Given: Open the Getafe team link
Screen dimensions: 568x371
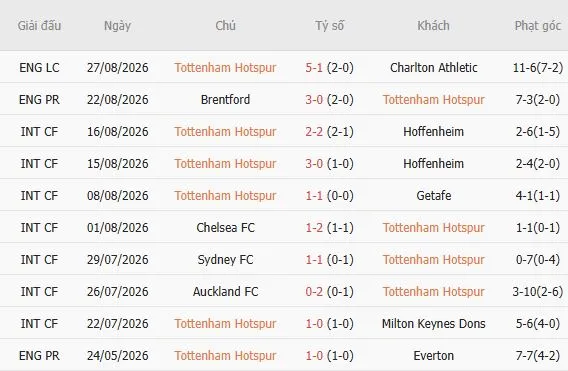Looking at the screenshot, I should pyautogui.click(x=434, y=196).
